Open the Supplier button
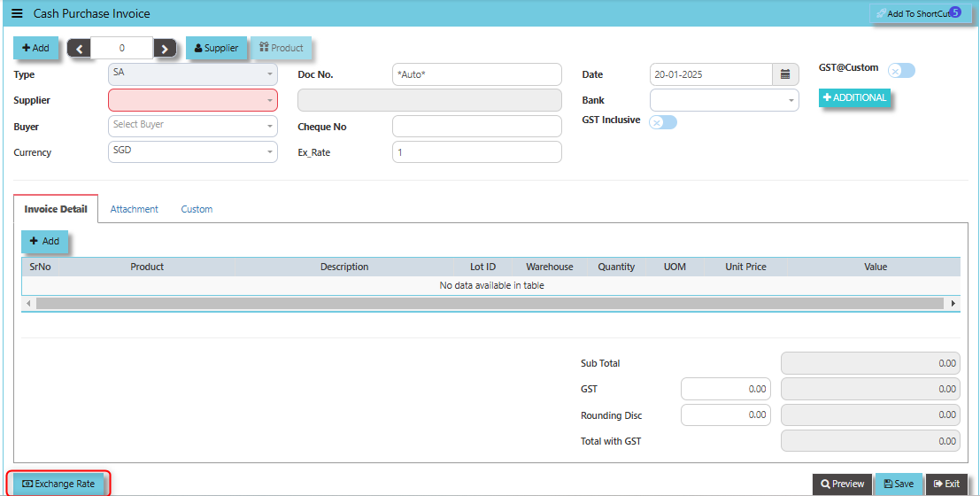This screenshot has width=980, height=496. click(216, 48)
